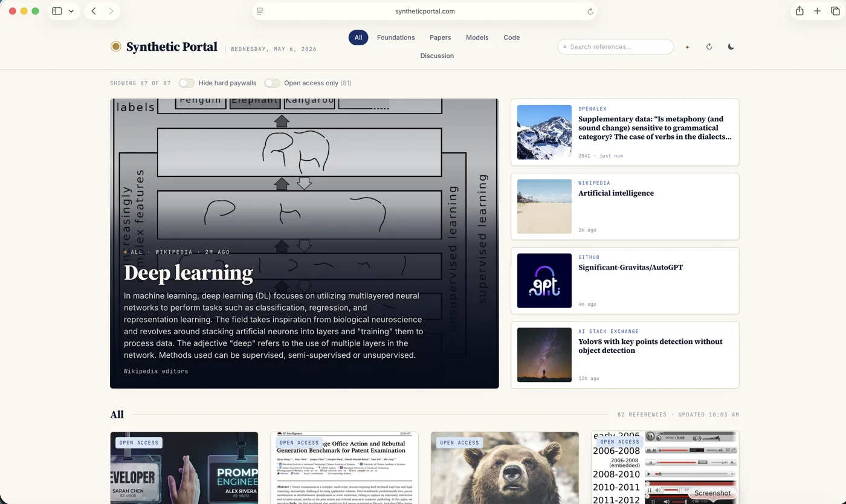This screenshot has height=504, width=846.
Task: Open the beach thumbnail for Artificial intelligence
Action: [x=544, y=206]
